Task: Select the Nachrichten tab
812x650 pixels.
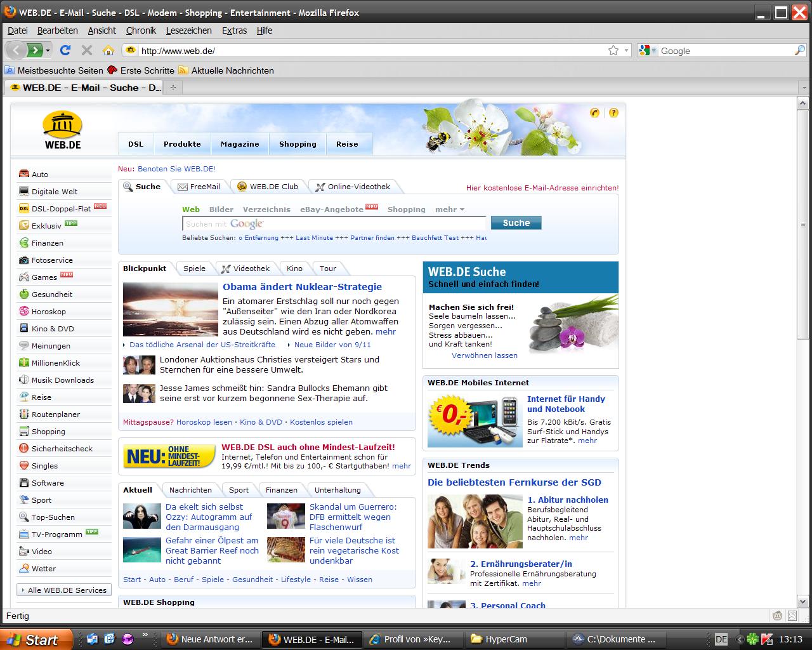Action: (x=190, y=490)
